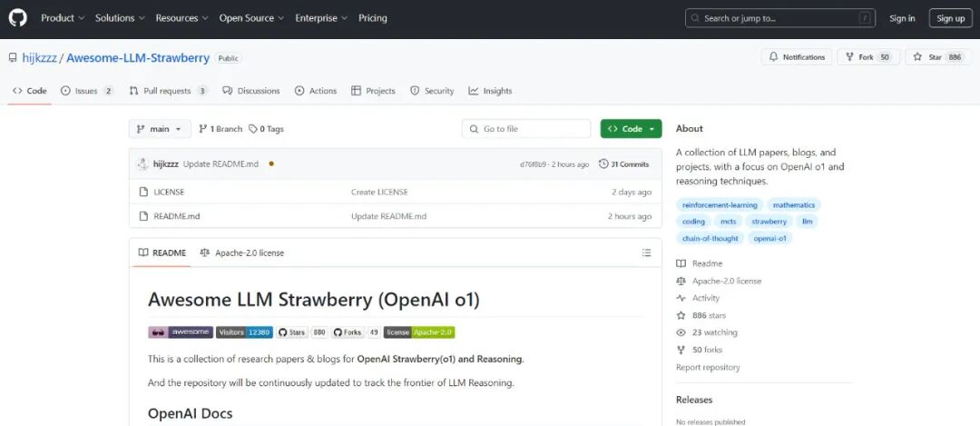Viewport: 980px width, 426px height.
Task: Open the Pricing page
Action: point(373,18)
